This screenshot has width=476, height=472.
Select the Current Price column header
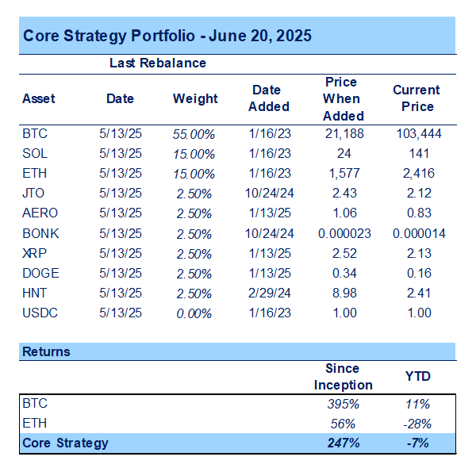tap(416, 98)
